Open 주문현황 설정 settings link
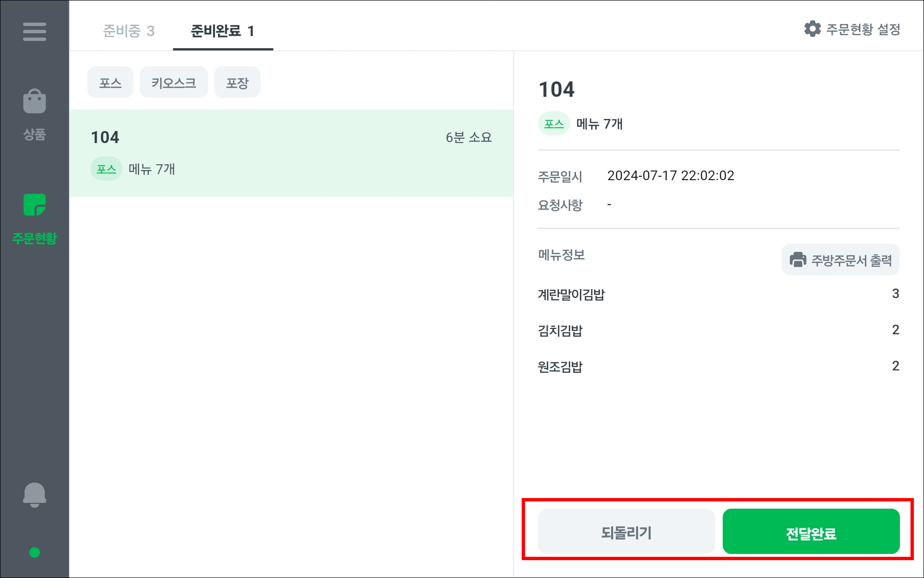The image size is (924, 578). (x=863, y=29)
